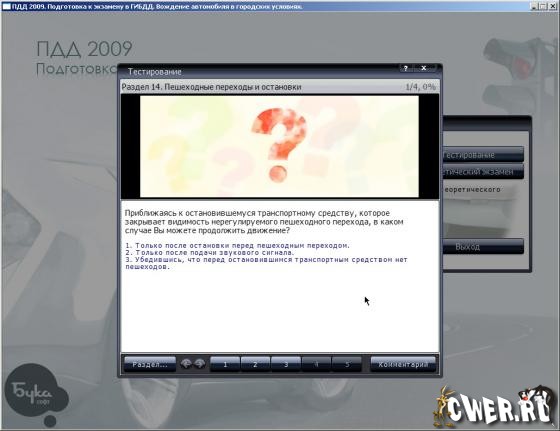Select answer 'Убедившись, что перед остановившимся транспортным средством'
560x431 pixels.
(266, 263)
